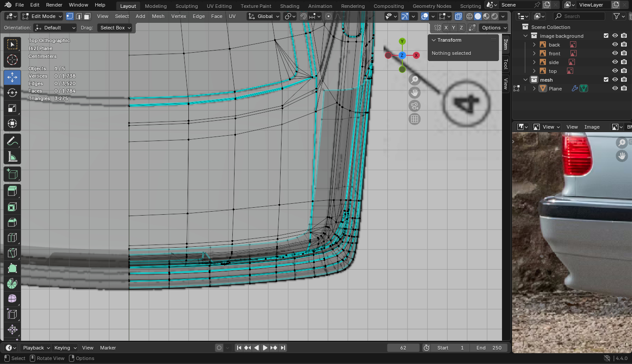Activate the Poly Build tool
The height and width of the screenshot is (364, 632).
tap(12, 269)
